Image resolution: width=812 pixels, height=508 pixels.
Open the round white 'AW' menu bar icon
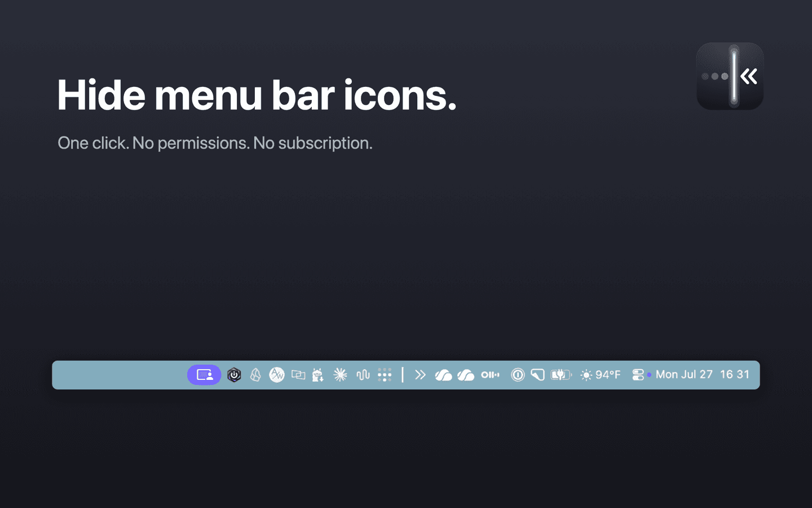pos(277,375)
